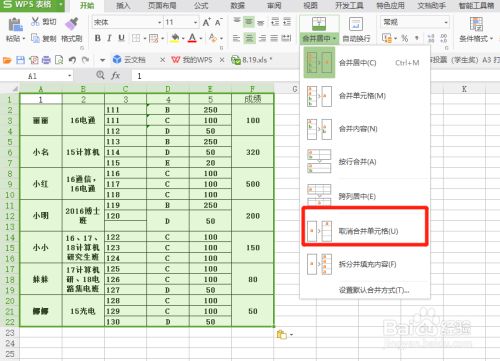Increase indent
Image resolution: width=500 pixels, height=361 pixels.
[287, 22]
